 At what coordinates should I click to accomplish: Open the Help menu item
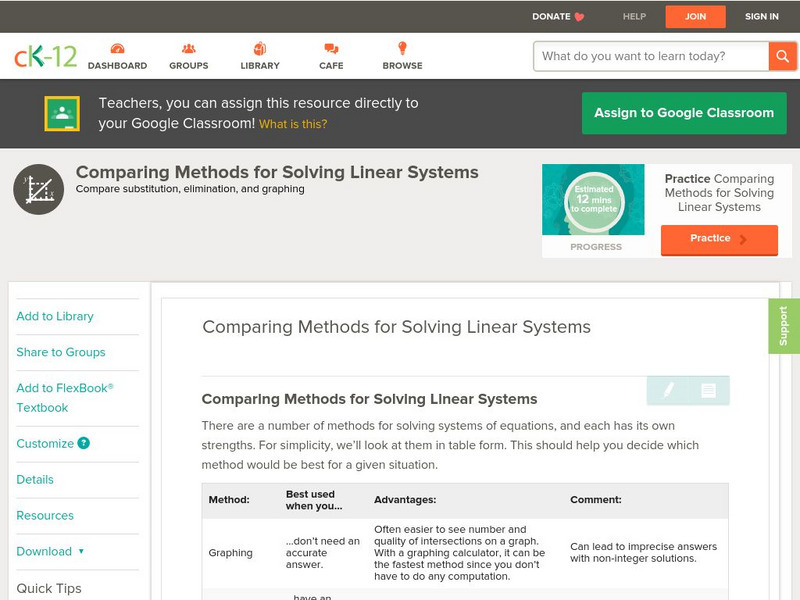tap(634, 16)
